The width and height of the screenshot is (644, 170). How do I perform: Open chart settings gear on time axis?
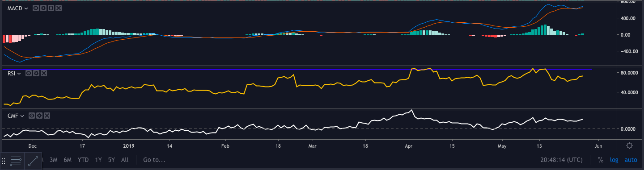pos(629,145)
